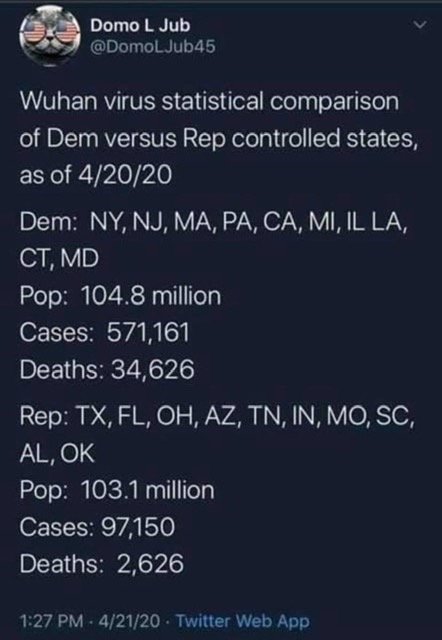
Task: Click the 1:27 PM timestamp
Action: (51, 621)
